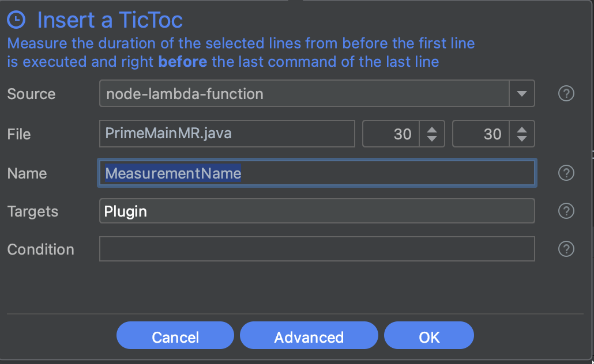The image size is (594, 364).
Task: Expand the Source dropdown arrow
Action: pyautogui.click(x=521, y=94)
